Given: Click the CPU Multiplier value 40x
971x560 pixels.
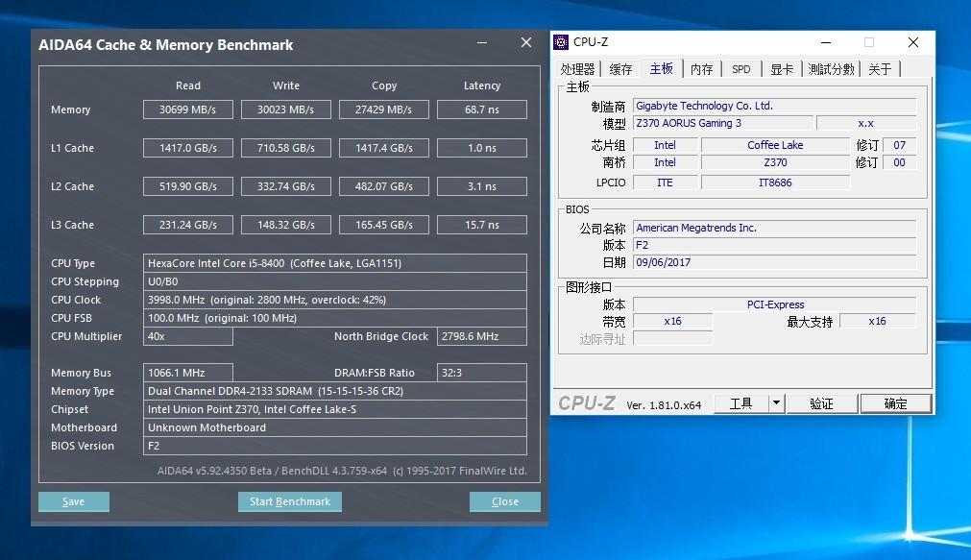Looking at the screenshot, I should [187, 336].
